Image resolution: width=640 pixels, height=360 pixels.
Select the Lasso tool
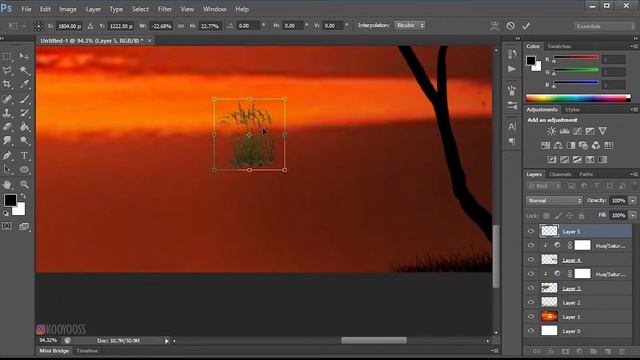(x=7, y=70)
